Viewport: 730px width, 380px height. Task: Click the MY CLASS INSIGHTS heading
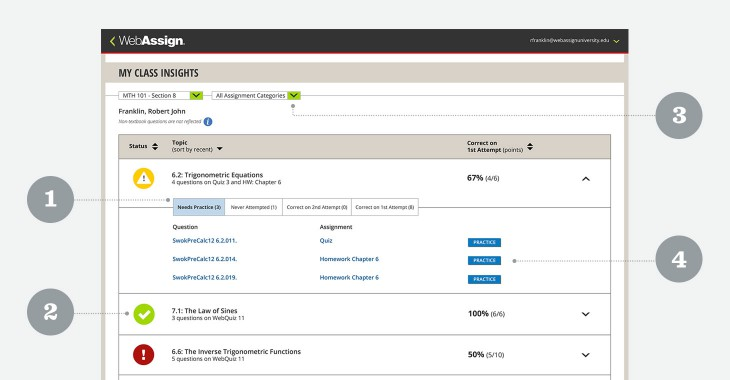click(x=158, y=73)
